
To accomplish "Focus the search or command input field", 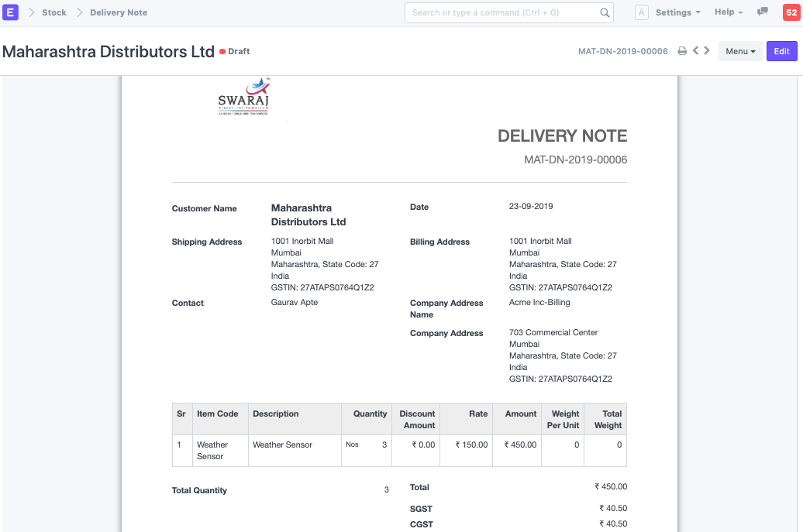I will coord(502,13).
